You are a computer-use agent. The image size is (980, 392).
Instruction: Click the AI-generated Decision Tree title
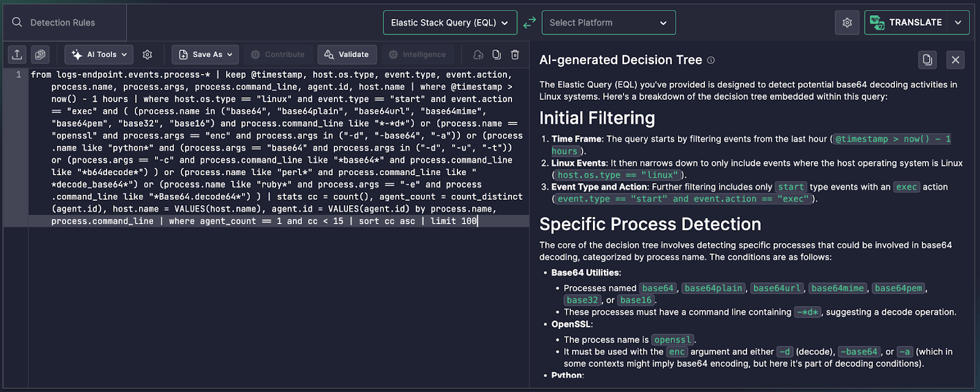pyautogui.click(x=620, y=60)
